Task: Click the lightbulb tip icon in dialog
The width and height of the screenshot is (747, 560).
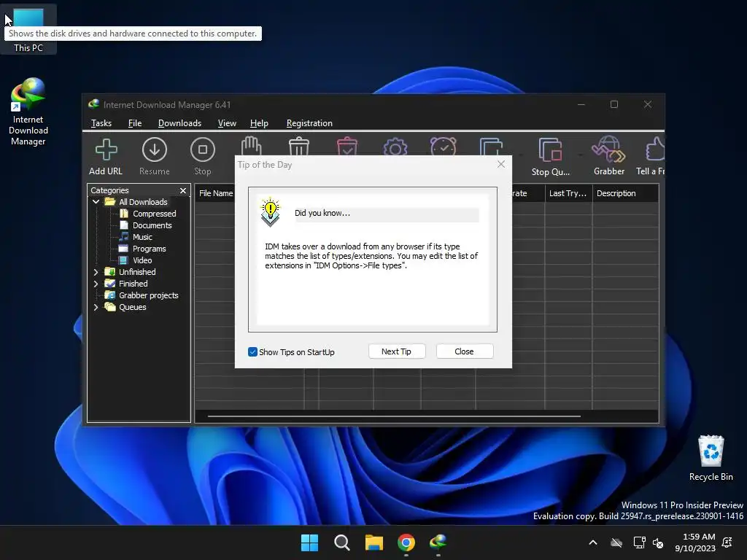Action: click(270, 211)
